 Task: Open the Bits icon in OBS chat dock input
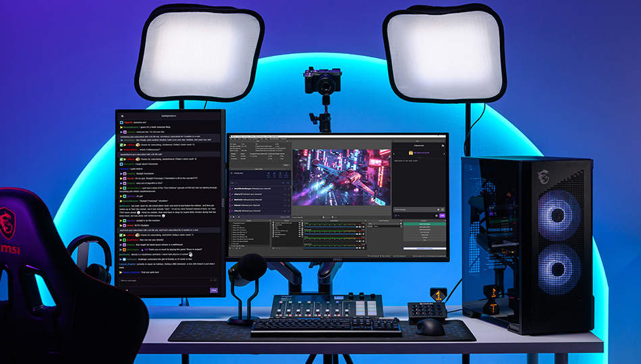coord(438,210)
